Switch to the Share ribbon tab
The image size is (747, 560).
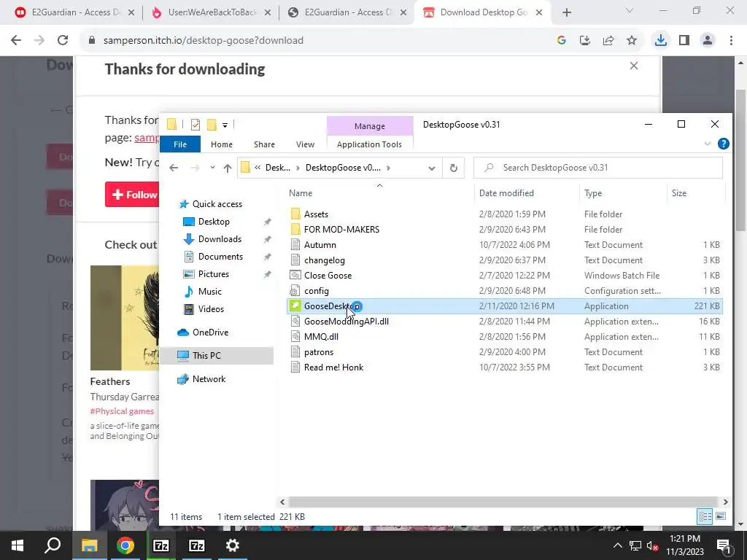264,144
